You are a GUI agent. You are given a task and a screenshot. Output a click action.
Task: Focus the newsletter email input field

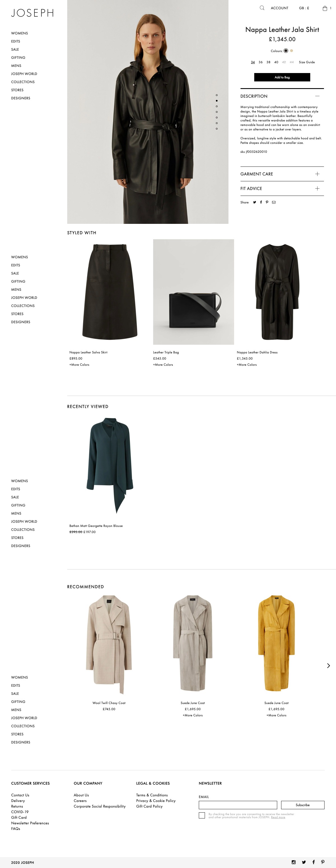[238, 805]
